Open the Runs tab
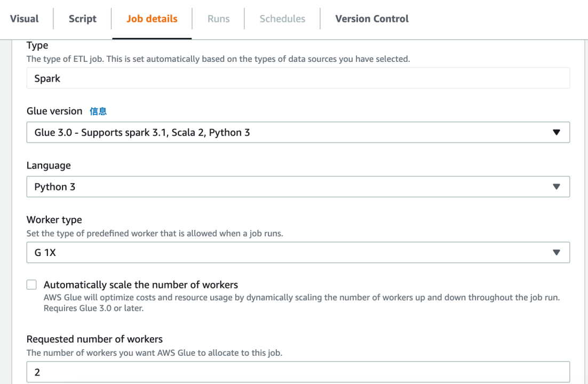The height and width of the screenshot is (384, 588). pyautogui.click(x=218, y=19)
